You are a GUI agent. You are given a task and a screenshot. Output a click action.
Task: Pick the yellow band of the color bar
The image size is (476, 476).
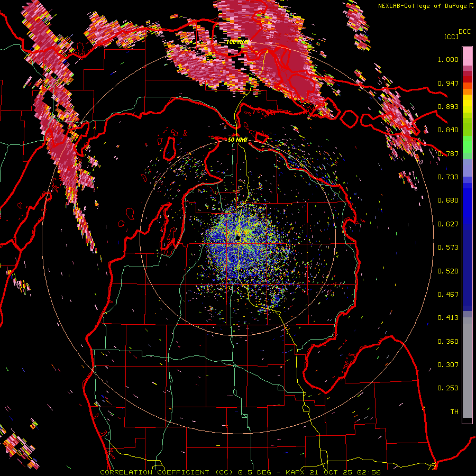pos(467,104)
